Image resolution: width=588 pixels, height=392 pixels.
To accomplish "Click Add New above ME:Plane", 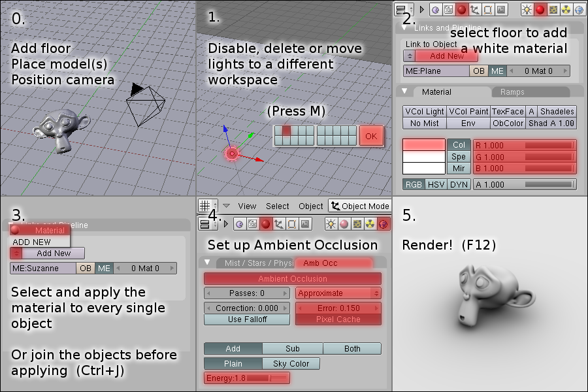I will [x=446, y=56].
